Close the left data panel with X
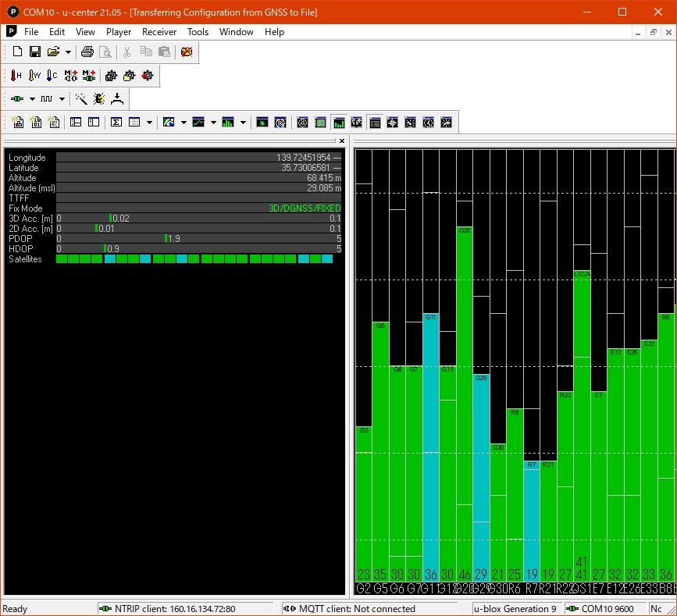 click(341, 141)
